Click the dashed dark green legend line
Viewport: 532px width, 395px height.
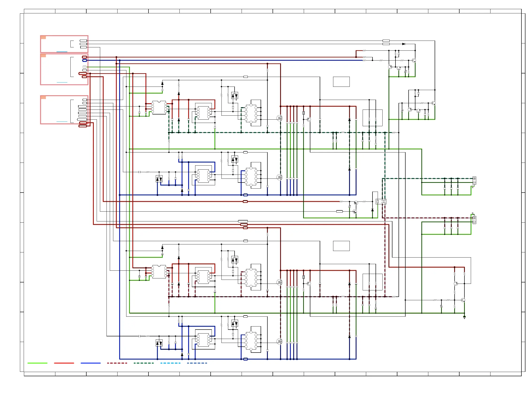click(x=144, y=363)
